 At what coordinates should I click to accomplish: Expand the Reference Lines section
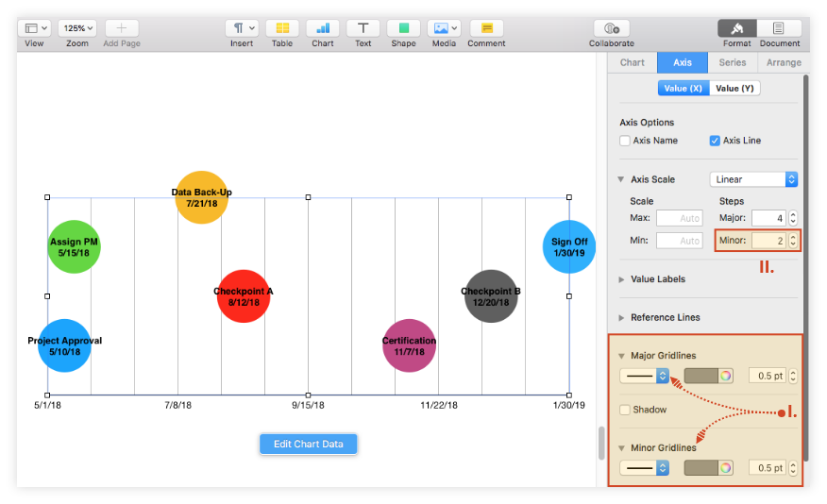tap(622, 318)
